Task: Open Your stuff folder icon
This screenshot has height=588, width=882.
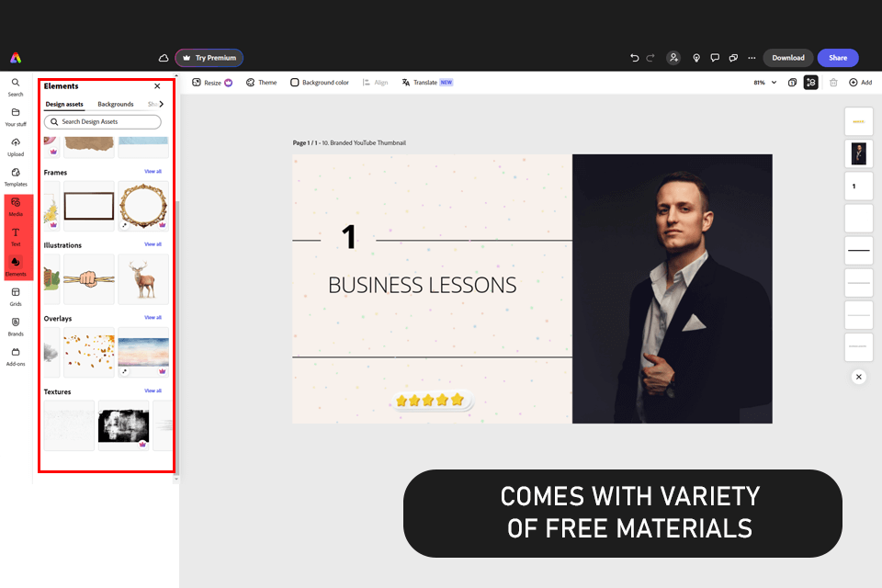Action: click(16, 117)
